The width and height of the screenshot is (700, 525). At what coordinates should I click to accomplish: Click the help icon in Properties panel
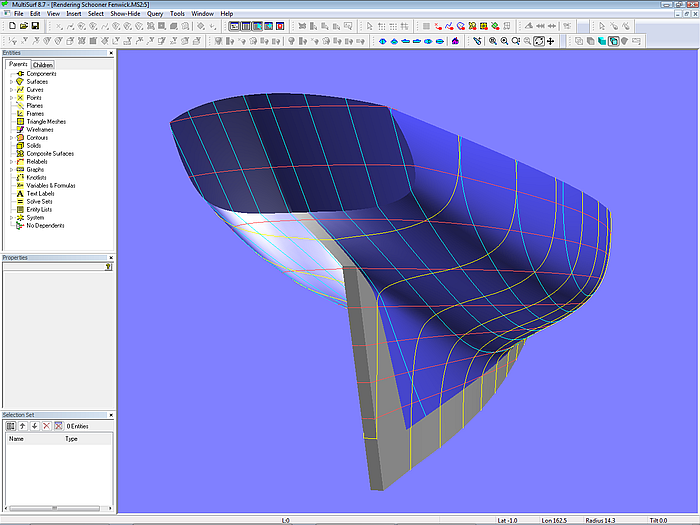pyautogui.click(x=108, y=267)
